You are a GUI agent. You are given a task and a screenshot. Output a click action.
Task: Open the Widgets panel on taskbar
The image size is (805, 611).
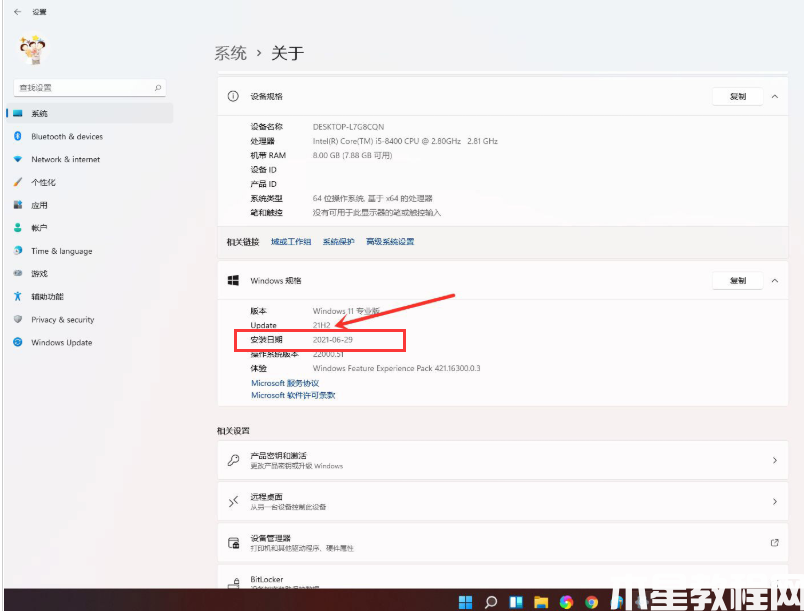(516, 601)
